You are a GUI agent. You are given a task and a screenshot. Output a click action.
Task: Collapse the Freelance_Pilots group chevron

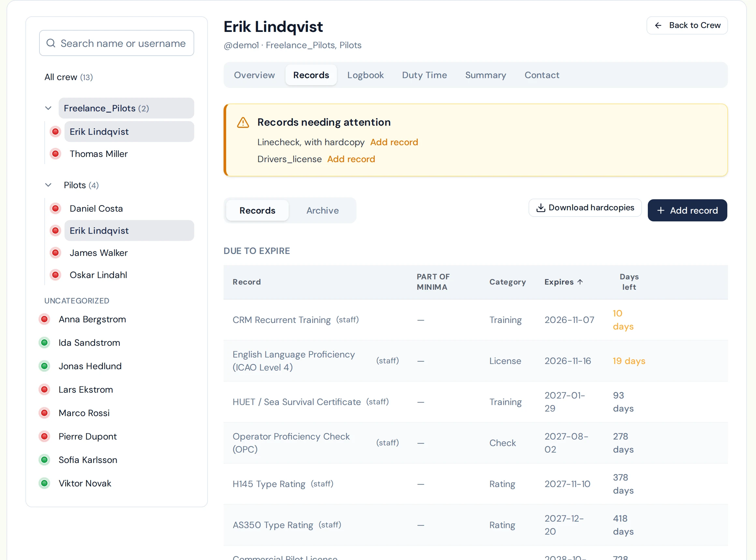point(48,108)
